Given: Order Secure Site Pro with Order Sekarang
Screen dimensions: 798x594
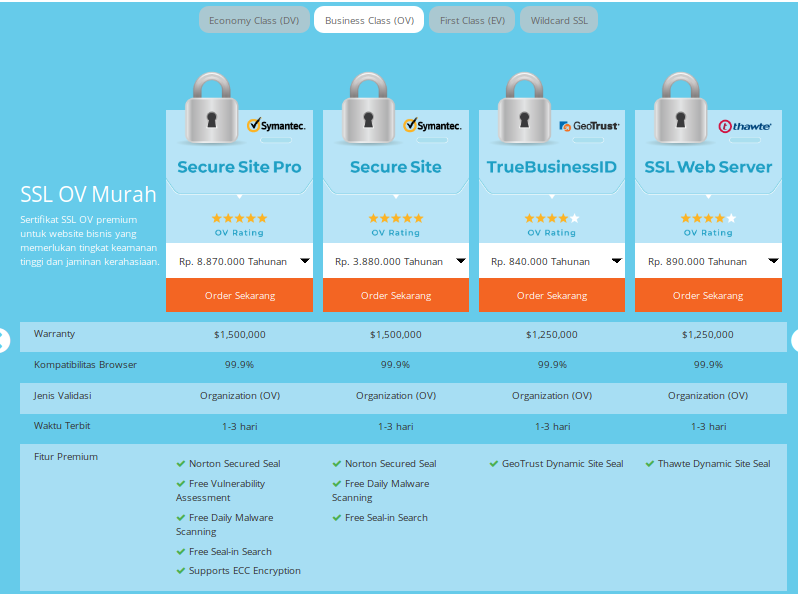Looking at the screenshot, I should pos(239,295).
